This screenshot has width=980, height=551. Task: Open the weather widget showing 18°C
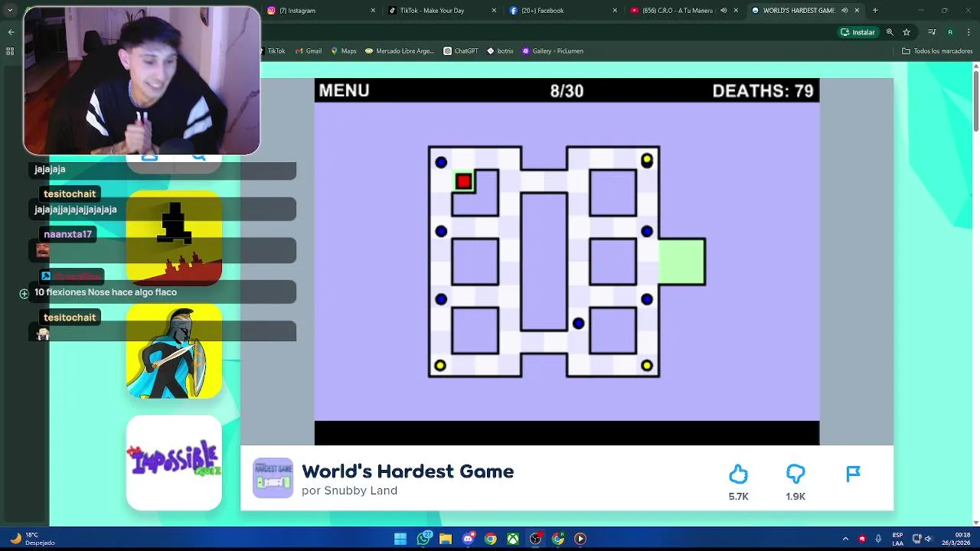31,539
